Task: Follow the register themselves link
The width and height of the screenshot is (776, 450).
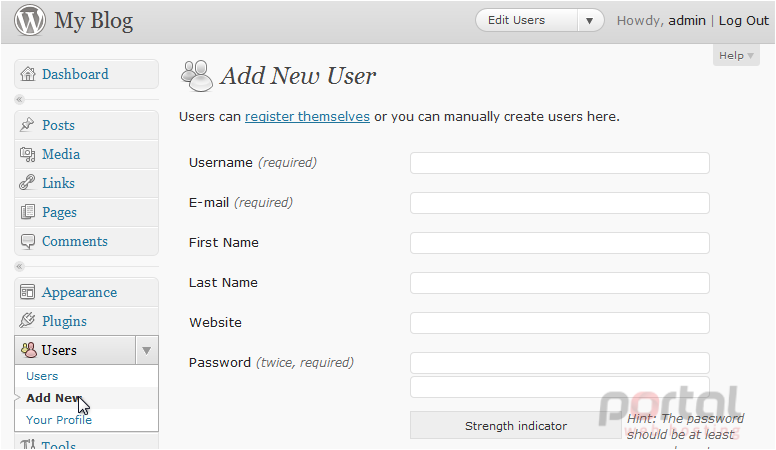Action: (x=307, y=116)
